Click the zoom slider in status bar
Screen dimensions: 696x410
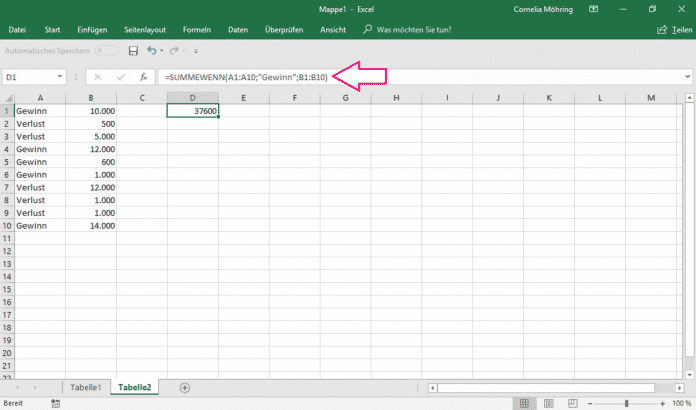[628, 402]
